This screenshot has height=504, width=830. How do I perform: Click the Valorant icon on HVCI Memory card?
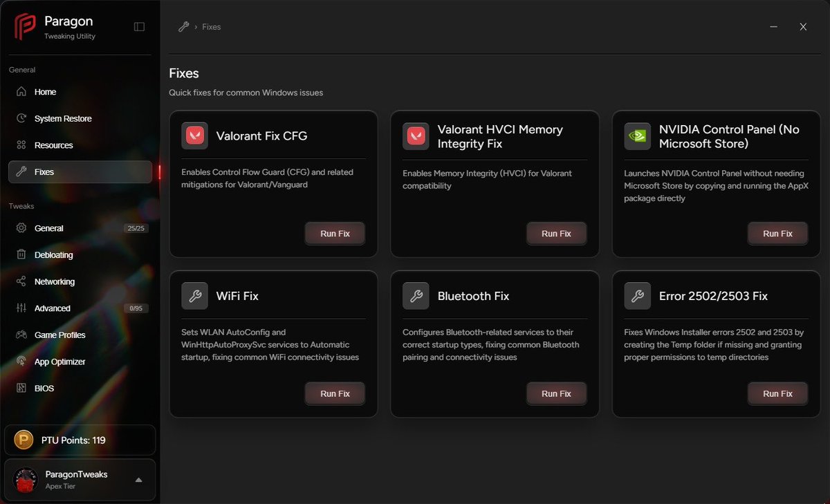pos(416,136)
